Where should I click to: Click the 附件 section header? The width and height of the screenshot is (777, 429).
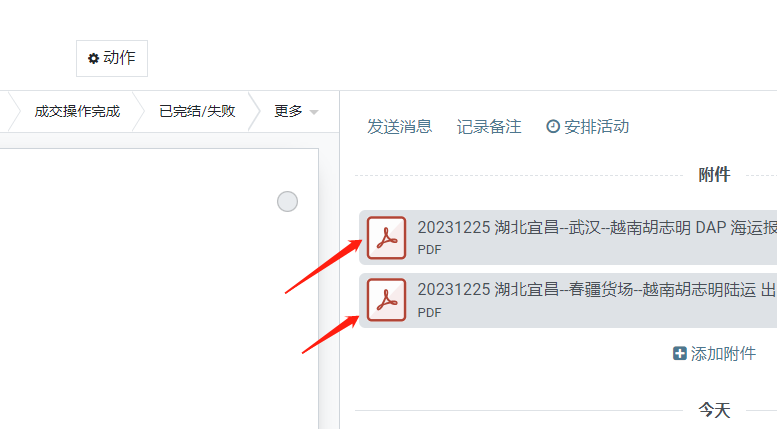tap(714, 174)
